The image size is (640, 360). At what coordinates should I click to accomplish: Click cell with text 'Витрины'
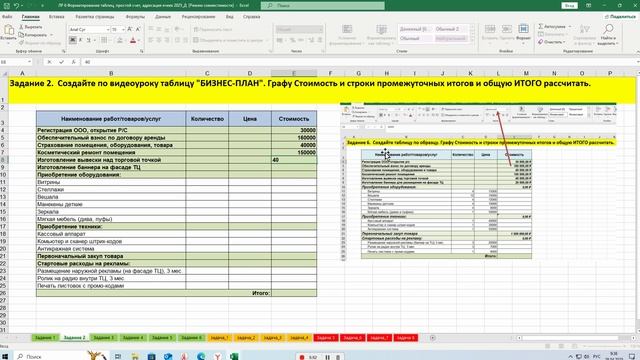point(111,182)
